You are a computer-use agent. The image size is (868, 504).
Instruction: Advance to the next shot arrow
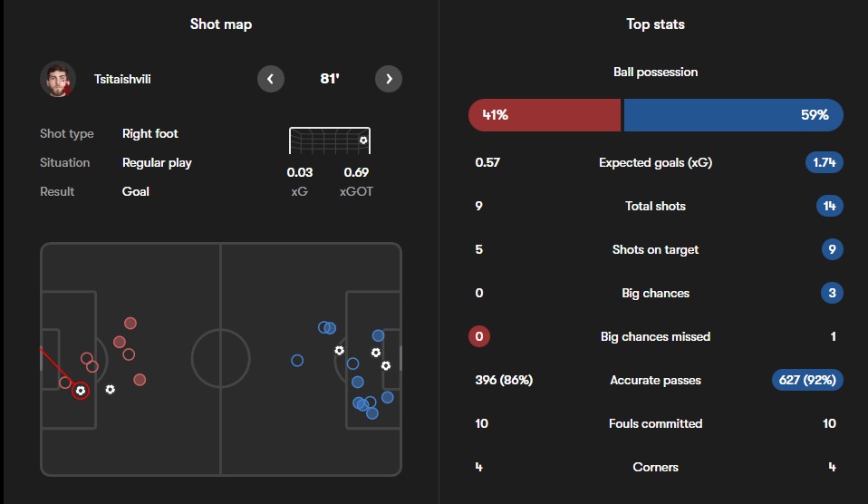pos(389,79)
